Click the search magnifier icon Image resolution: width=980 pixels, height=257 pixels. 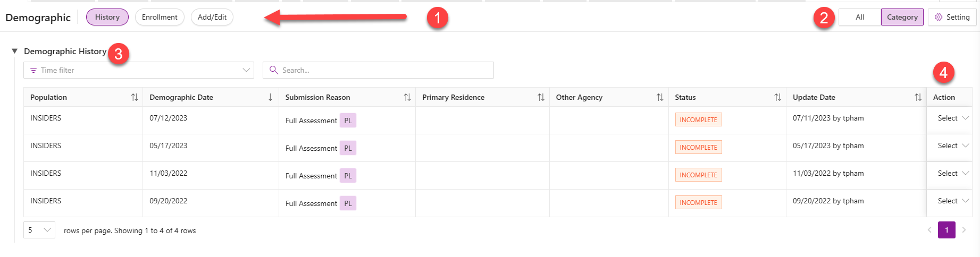point(274,70)
